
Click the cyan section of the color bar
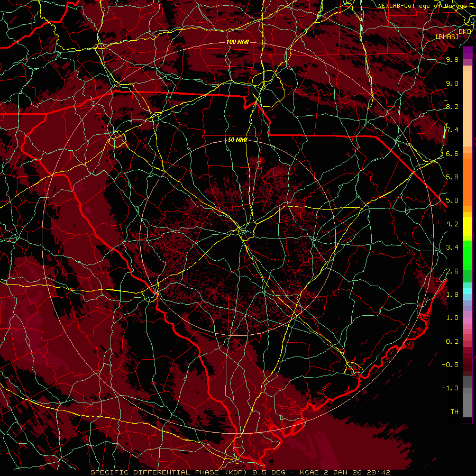[x=467, y=291]
